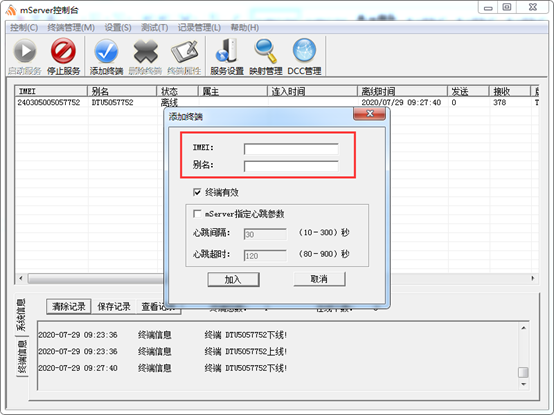This screenshot has height=415, width=554.
Task: Focus the IMEI input field
Action: coord(291,149)
